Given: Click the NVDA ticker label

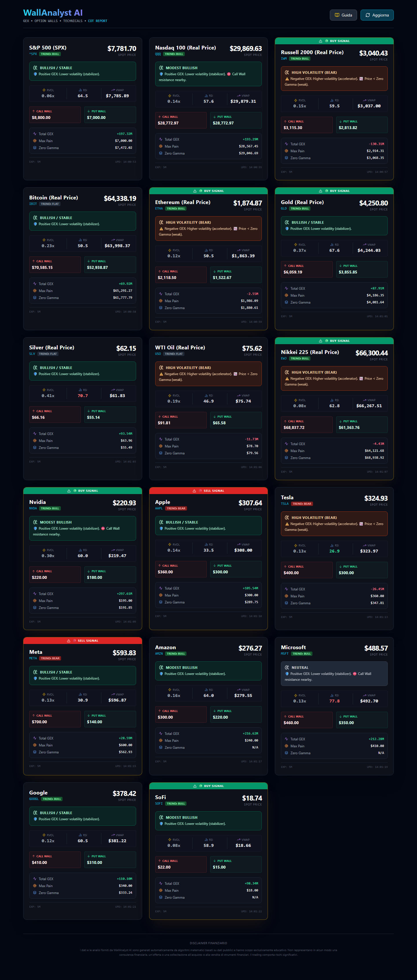Looking at the screenshot, I should point(33,508).
